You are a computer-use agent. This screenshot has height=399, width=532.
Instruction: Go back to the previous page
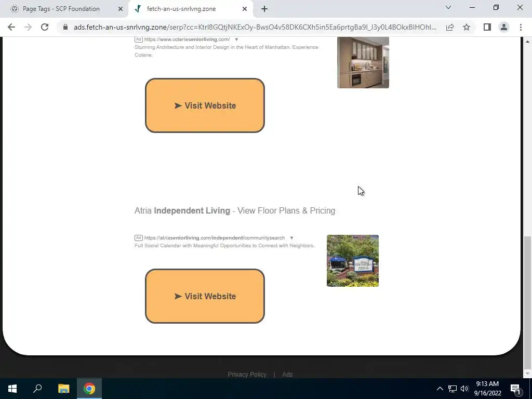coord(11,27)
